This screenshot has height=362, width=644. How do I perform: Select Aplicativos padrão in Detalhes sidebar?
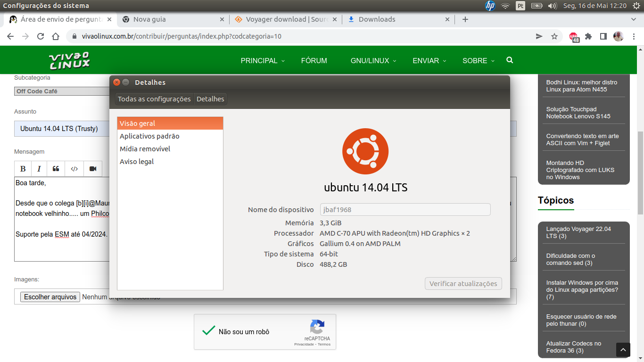coord(170,136)
